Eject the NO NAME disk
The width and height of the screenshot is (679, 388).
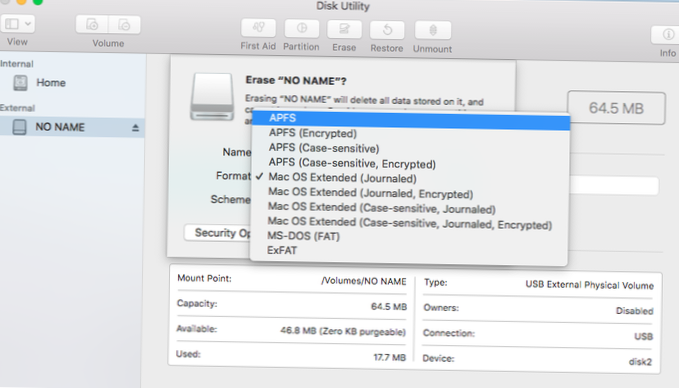(135, 128)
